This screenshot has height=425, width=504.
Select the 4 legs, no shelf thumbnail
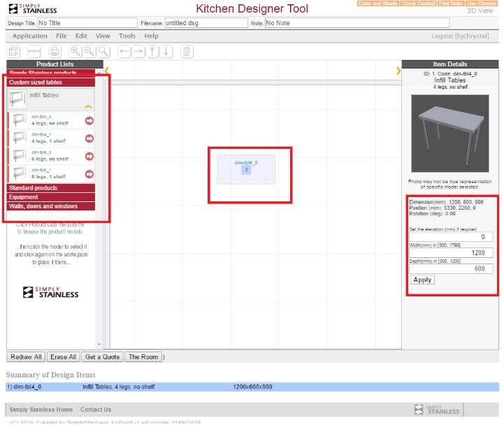point(20,120)
